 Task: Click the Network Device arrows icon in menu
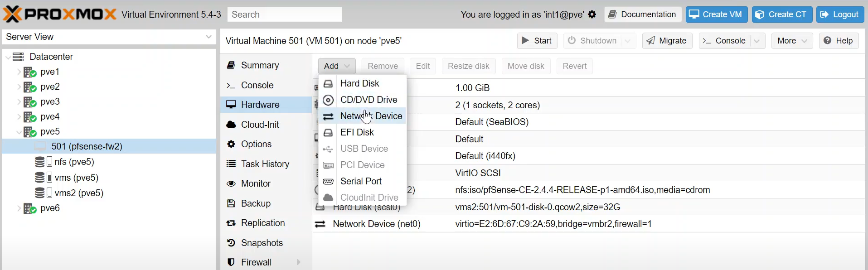pyautogui.click(x=328, y=116)
